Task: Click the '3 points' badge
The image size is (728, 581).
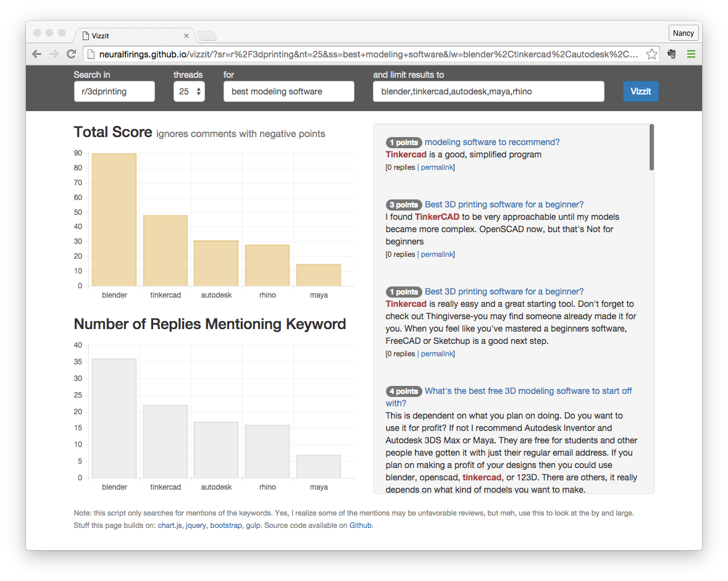Action: click(404, 205)
